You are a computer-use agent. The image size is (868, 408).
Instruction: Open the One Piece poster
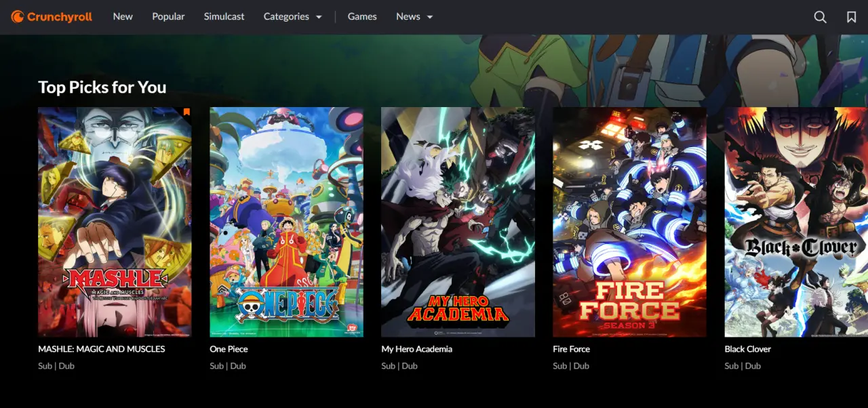286,222
